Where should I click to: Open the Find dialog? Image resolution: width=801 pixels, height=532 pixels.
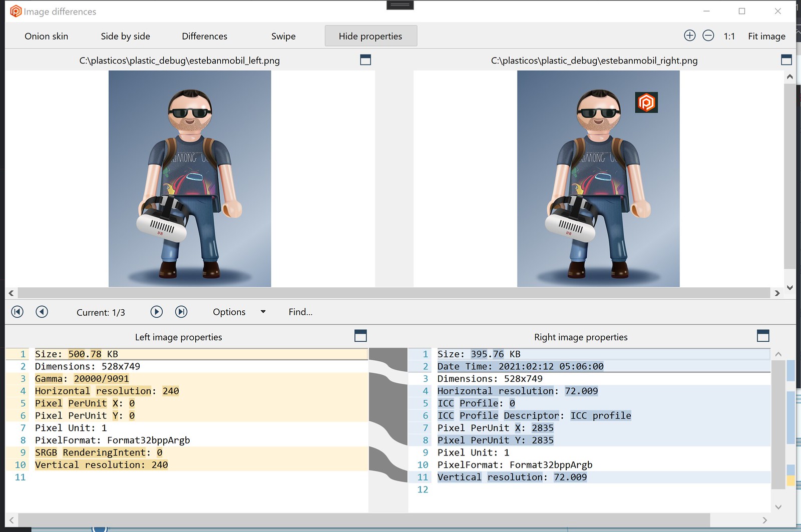click(x=300, y=311)
